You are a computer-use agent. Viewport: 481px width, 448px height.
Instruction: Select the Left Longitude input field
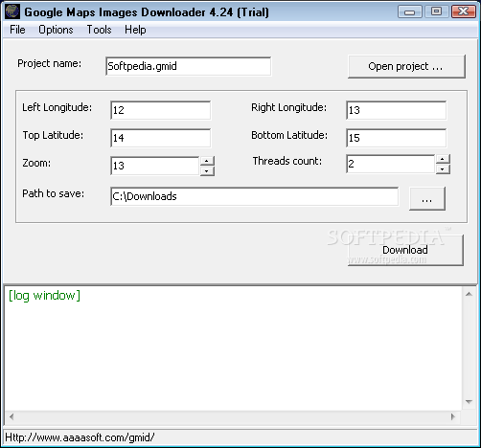160,110
